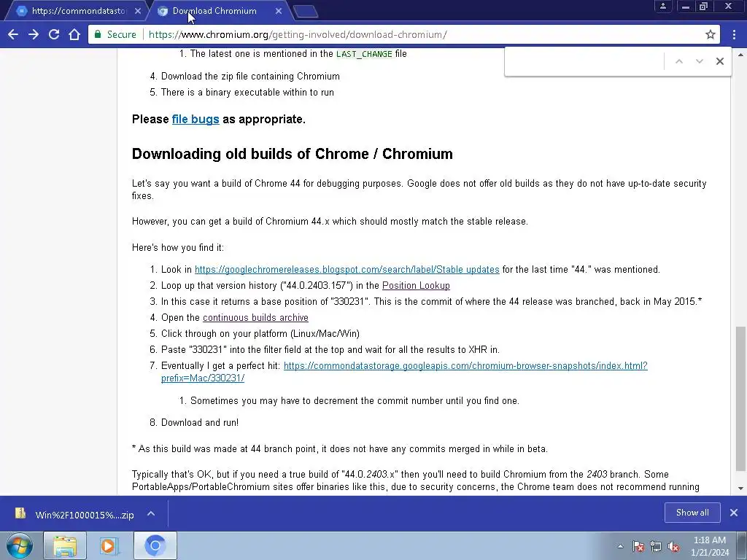The width and height of the screenshot is (747, 560).
Task: Close the commondatastorage tab
Action: click(x=138, y=10)
